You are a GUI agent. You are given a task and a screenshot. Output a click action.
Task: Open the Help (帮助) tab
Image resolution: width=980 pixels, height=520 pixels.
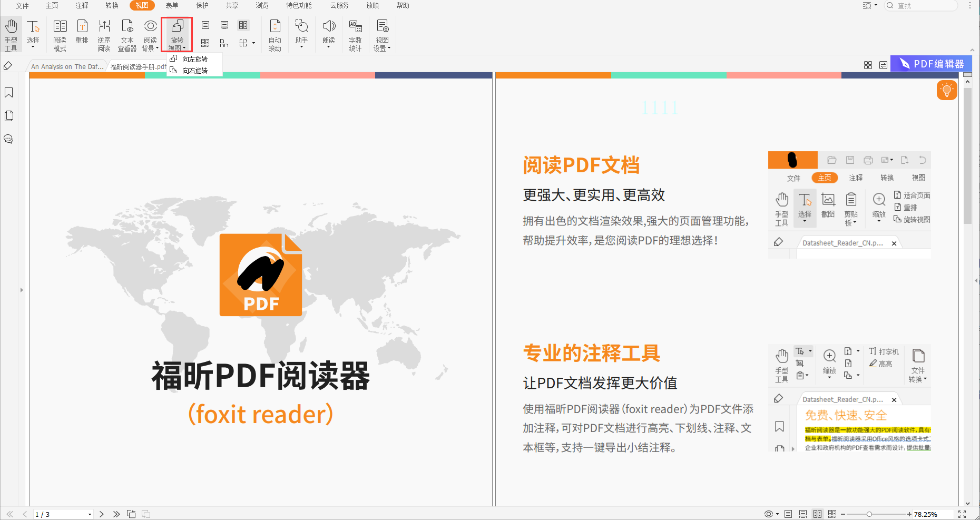pyautogui.click(x=403, y=5)
